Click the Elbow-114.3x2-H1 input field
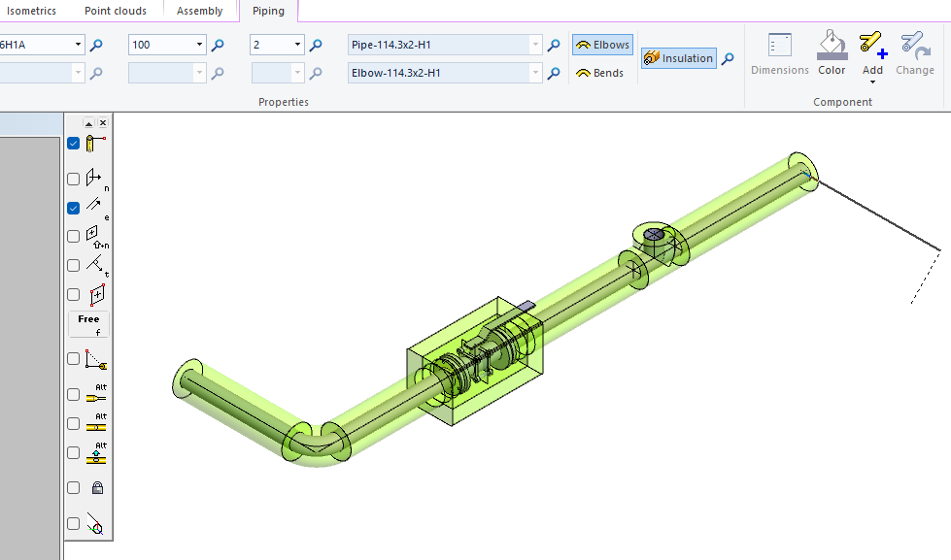Image resolution: width=951 pixels, height=560 pixels. coord(437,73)
